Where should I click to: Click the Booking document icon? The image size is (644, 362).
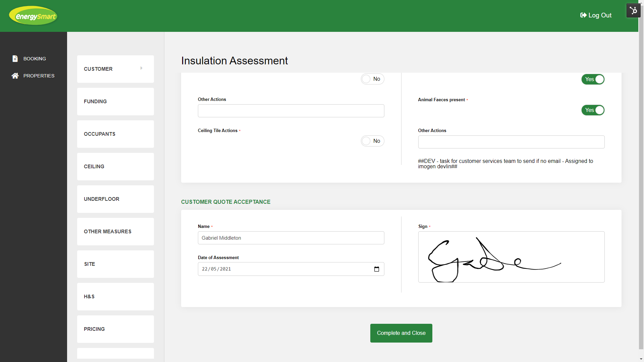tap(15, 59)
